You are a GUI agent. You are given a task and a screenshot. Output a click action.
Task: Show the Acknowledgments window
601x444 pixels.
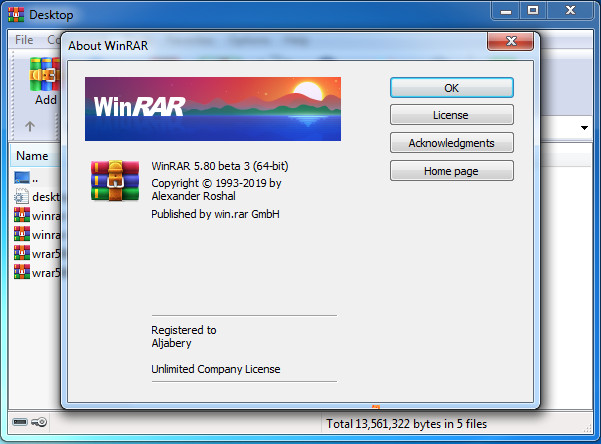pos(452,143)
